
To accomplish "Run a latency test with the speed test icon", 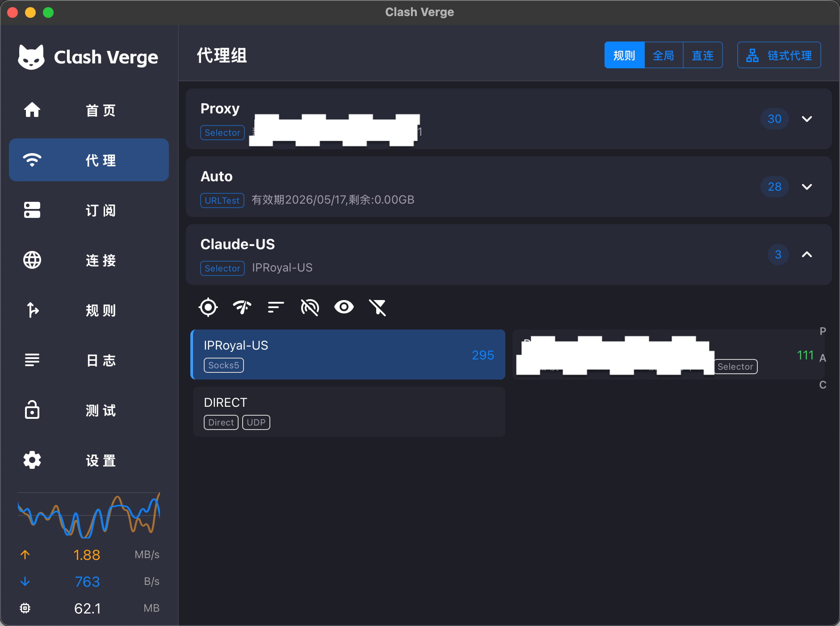I will (242, 307).
